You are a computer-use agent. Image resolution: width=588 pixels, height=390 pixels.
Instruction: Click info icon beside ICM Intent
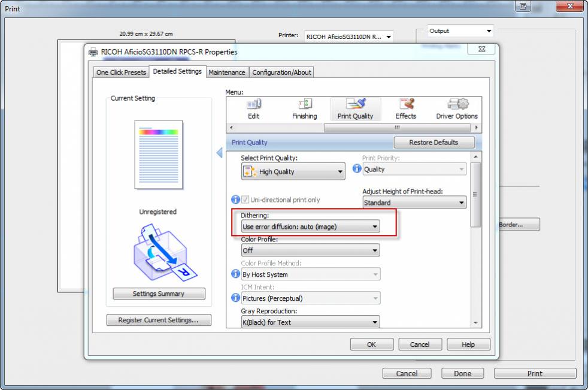point(235,298)
